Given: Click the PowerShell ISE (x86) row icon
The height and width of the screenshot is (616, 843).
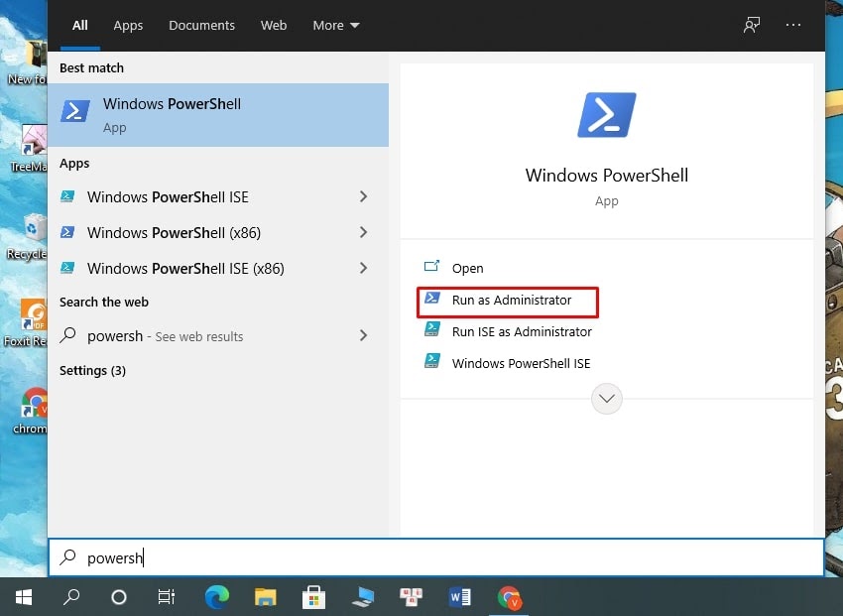Looking at the screenshot, I should click(x=67, y=268).
